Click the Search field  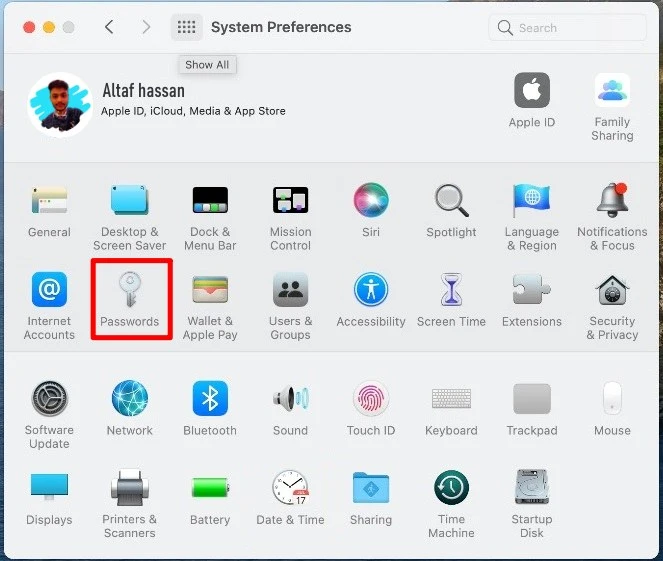[x=567, y=28]
